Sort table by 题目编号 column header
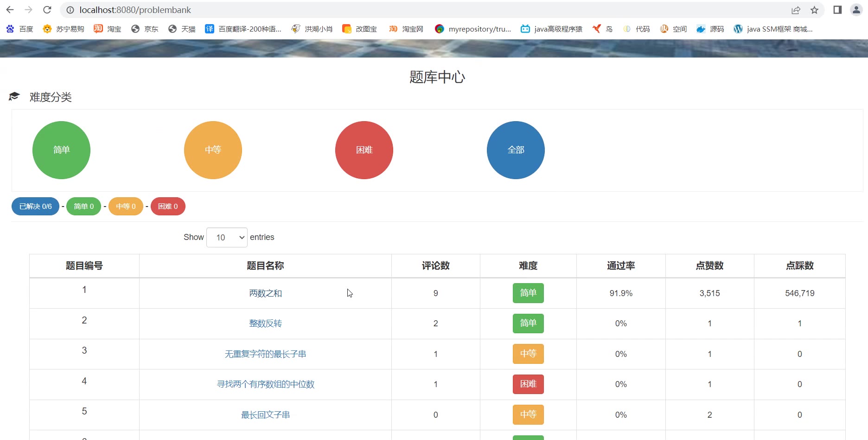 [x=84, y=265]
